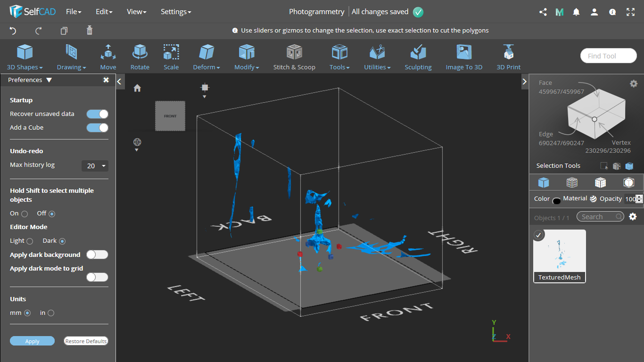Open the Move tool

(108, 57)
